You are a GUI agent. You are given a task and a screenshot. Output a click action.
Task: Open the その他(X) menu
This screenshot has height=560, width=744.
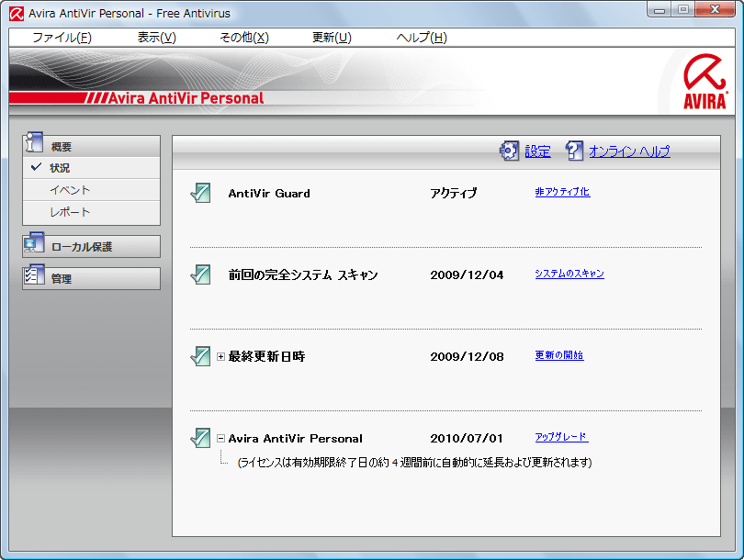pos(244,38)
